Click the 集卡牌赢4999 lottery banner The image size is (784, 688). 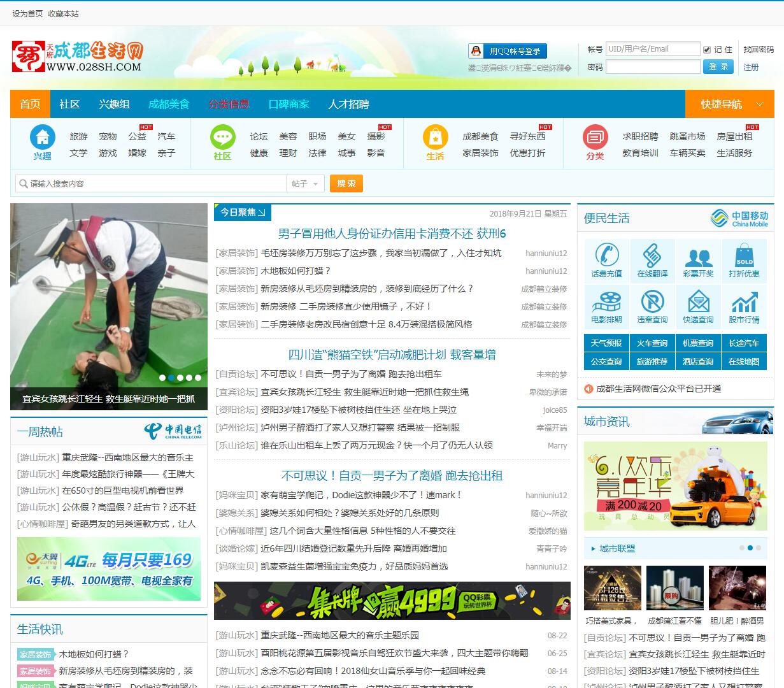point(392,601)
